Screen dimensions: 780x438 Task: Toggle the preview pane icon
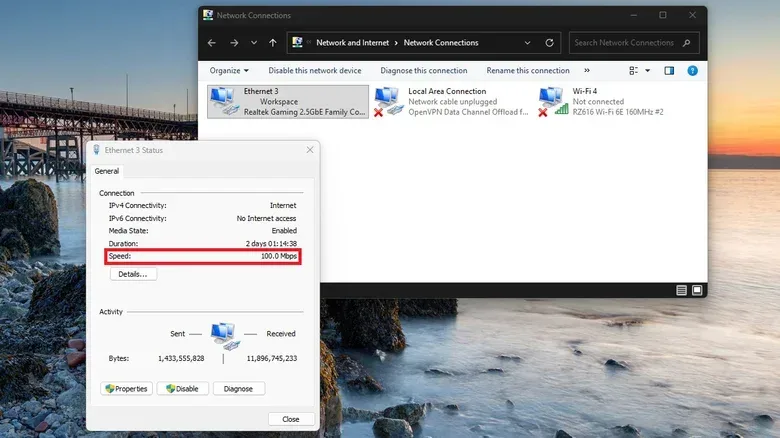pos(669,71)
